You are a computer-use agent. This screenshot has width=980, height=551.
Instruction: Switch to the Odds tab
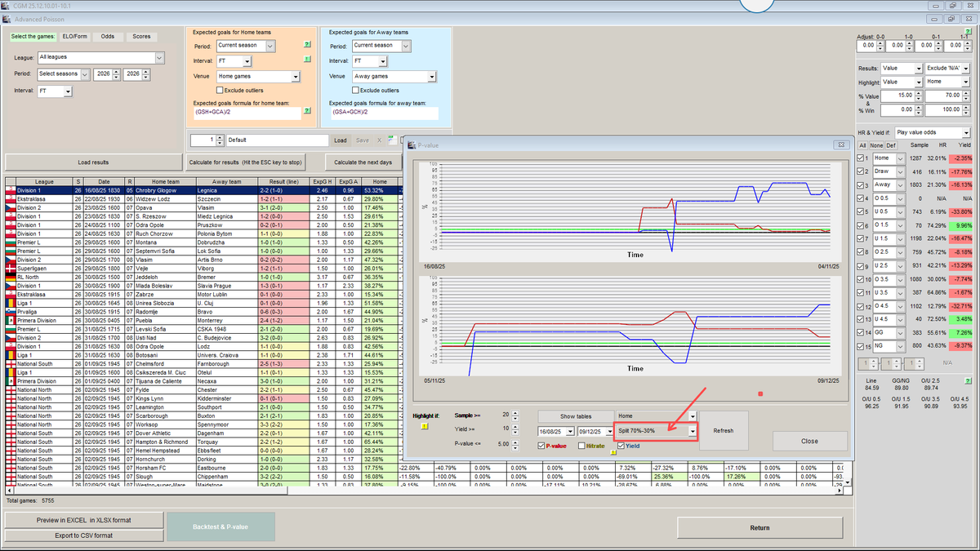(x=107, y=36)
